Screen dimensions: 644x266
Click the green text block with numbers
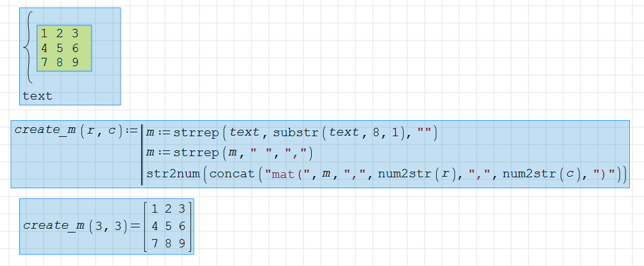pyautogui.click(x=64, y=48)
